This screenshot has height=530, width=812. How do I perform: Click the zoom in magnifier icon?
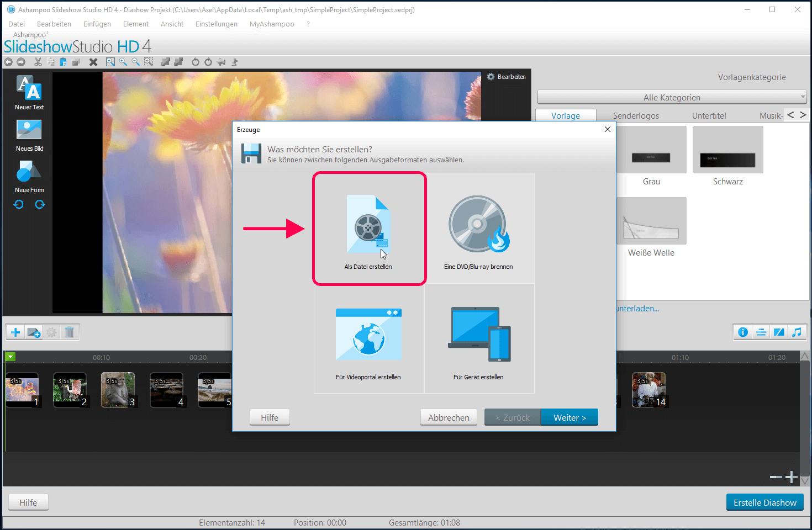(123, 62)
